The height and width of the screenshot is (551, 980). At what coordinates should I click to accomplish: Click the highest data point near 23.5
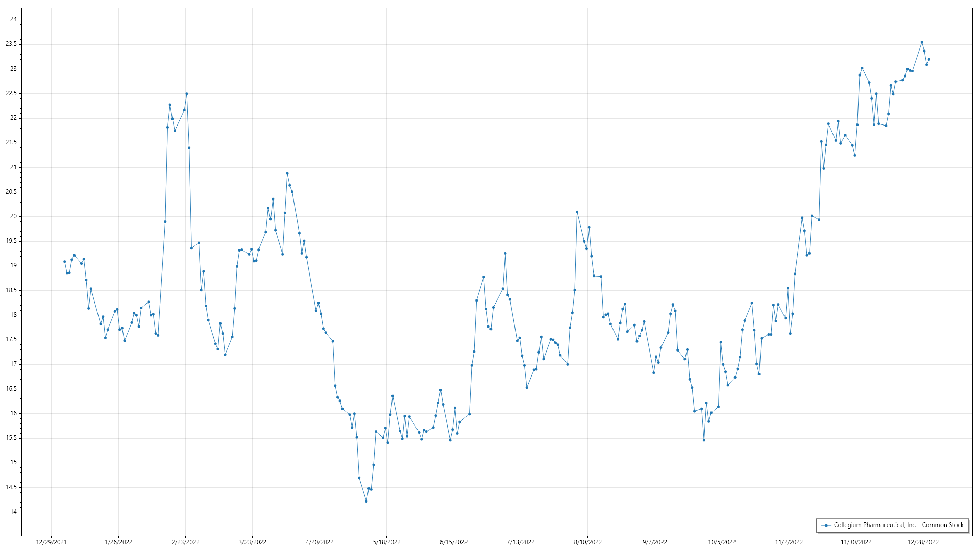[922, 42]
